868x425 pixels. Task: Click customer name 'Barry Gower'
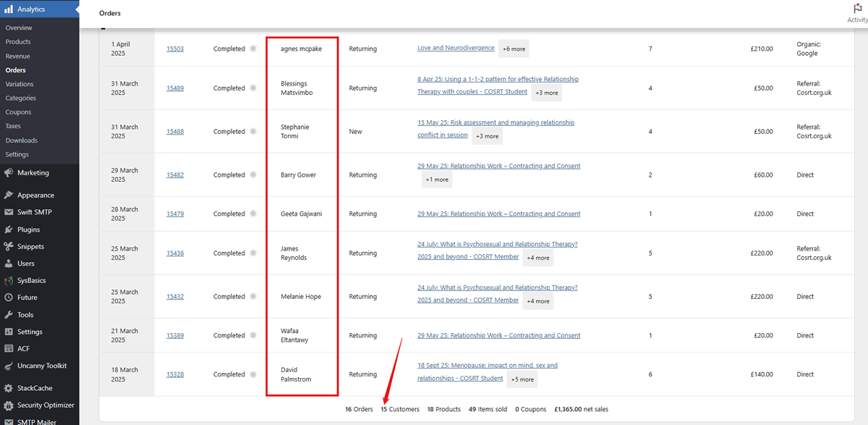(298, 175)
